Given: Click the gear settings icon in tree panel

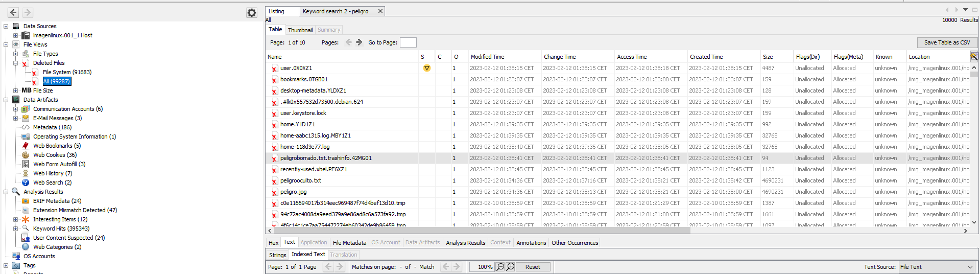Looking at the screenshot, I should tap(252, 13).
